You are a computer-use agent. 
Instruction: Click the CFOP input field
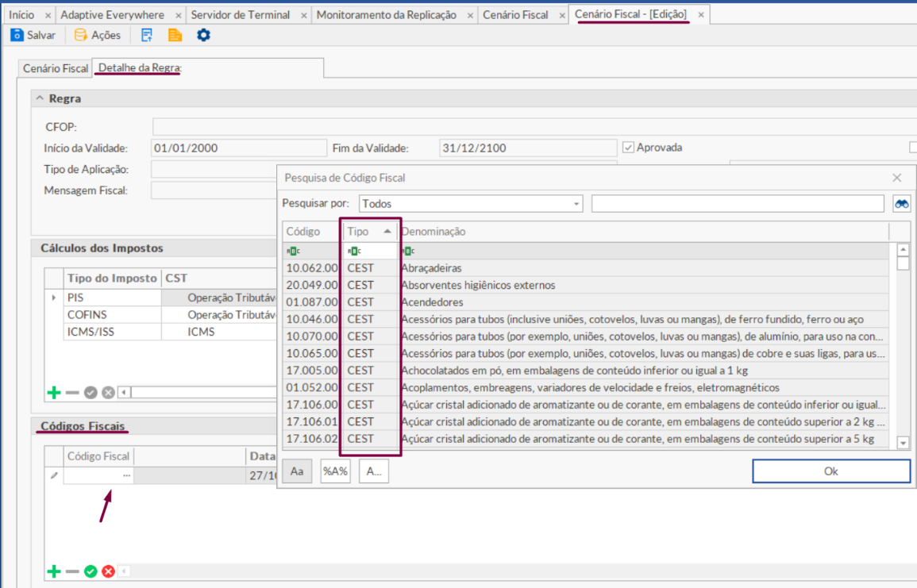pos(534,127)
